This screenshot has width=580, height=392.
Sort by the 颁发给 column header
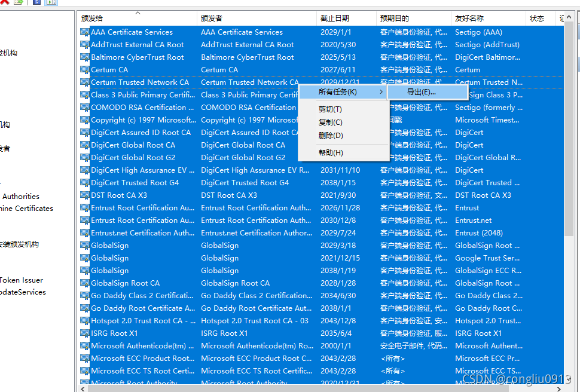pyautogui.click(x=138, y=19)
